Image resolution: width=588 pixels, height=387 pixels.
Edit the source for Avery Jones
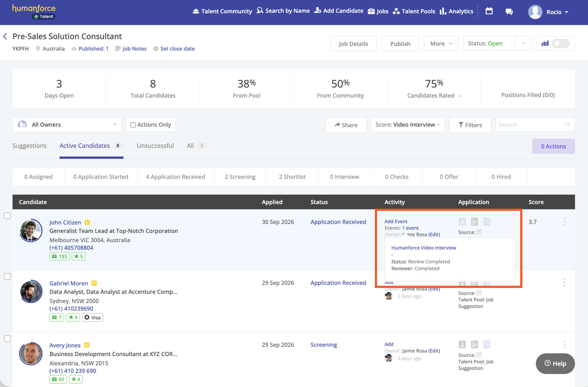[479, 355]
